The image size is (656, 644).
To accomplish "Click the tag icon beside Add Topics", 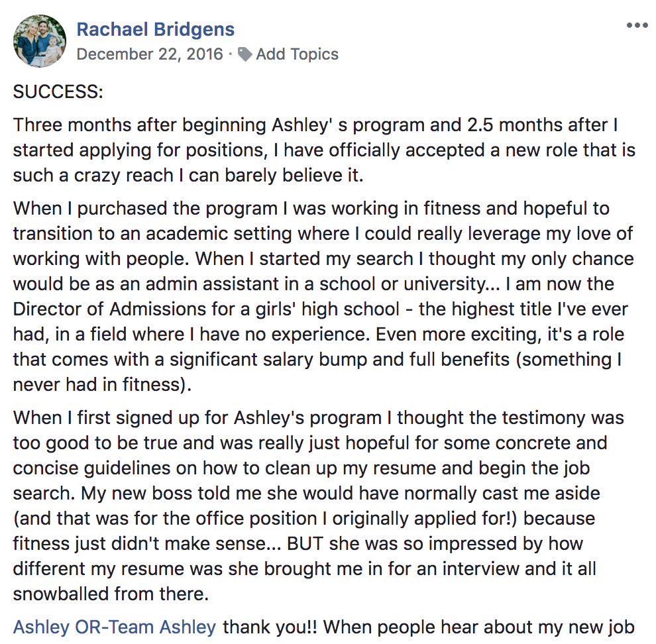I will 245,54.
